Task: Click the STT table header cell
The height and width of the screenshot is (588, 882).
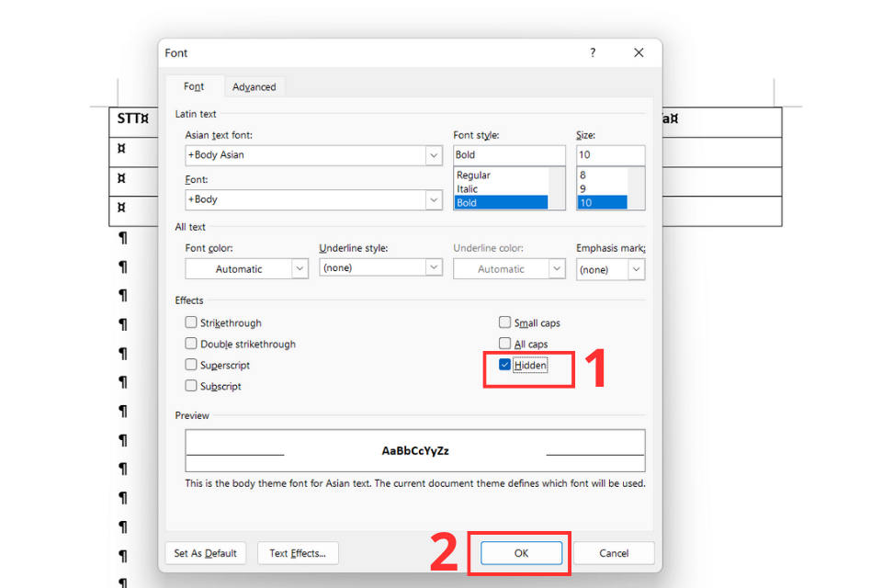Action: tap(133, 121)
